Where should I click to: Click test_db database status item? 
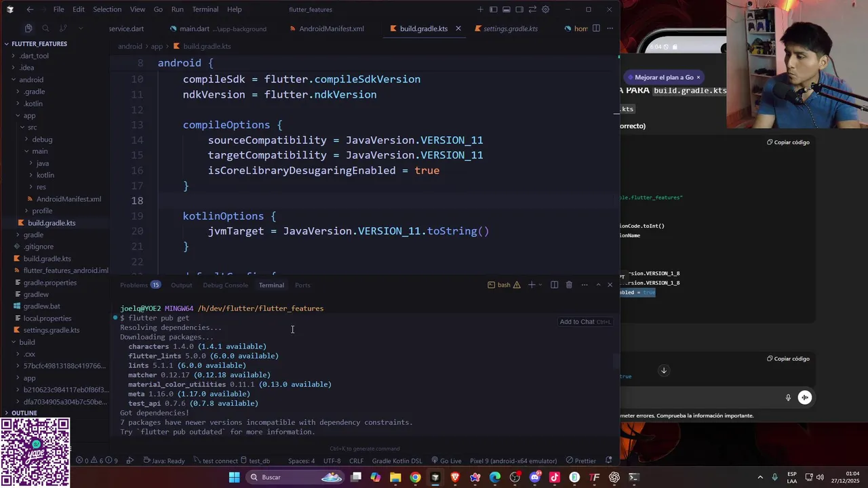pyautogui.click(x=254, y=461)
